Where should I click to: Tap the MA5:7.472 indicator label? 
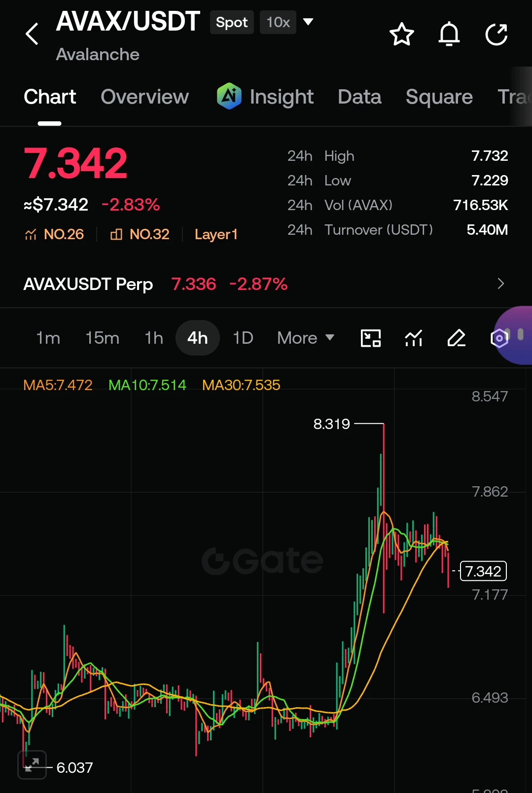58,385
